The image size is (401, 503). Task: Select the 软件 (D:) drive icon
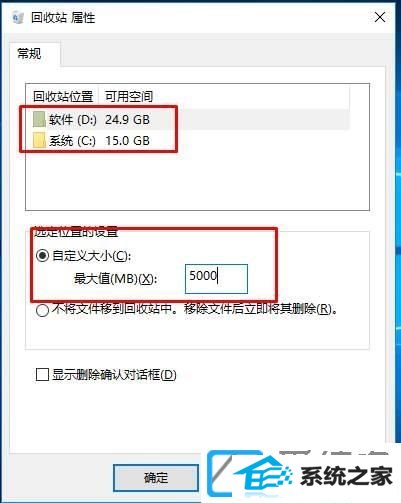click(x=39, y=120)
